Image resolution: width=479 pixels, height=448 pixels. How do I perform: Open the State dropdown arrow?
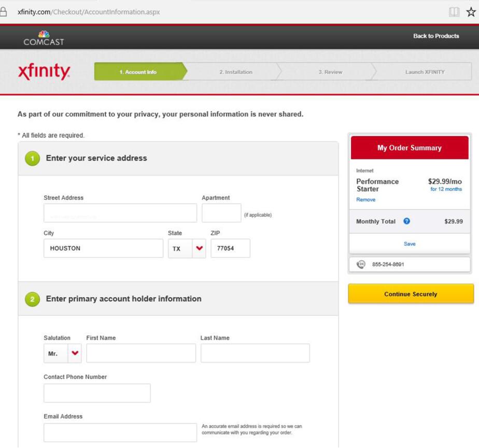[x=199, y=248]
